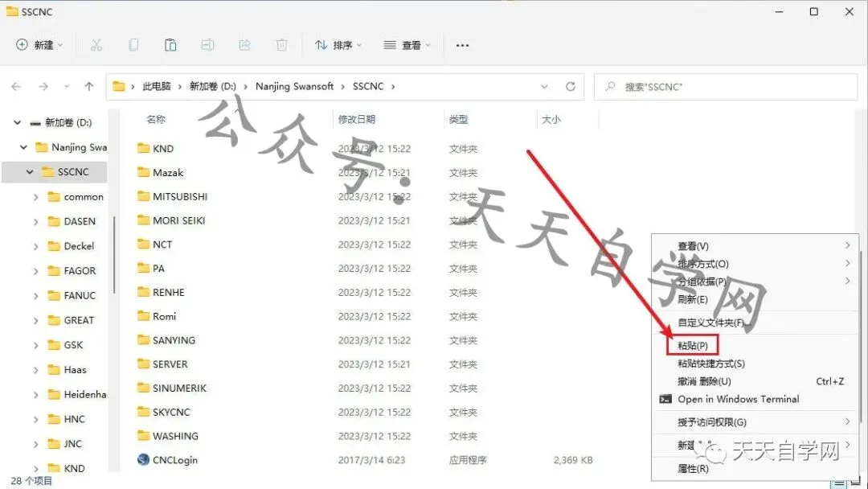Select the Romi folder row
Screen dimensions: 868x489
pyautogui.click(x=366, y=316)
